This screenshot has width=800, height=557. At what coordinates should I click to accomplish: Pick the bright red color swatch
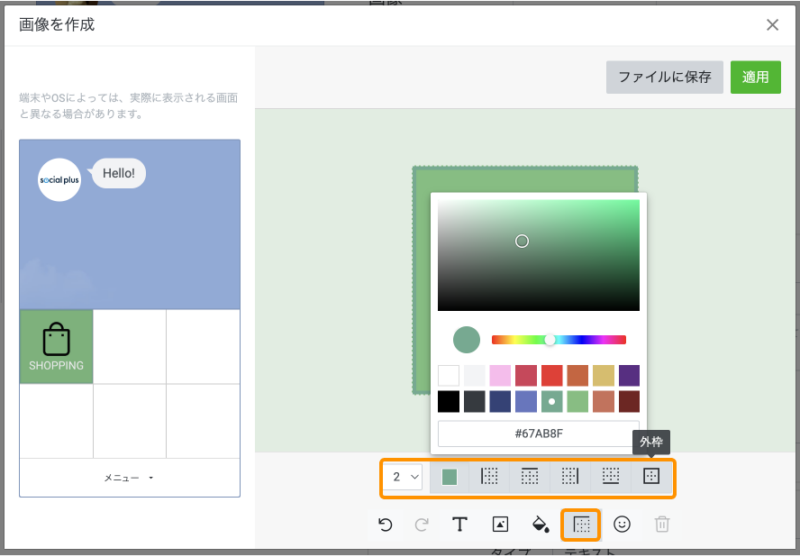click(552, 375)
